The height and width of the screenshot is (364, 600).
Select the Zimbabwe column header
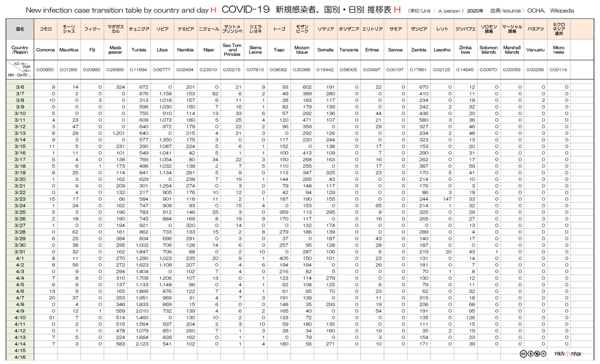465,50
